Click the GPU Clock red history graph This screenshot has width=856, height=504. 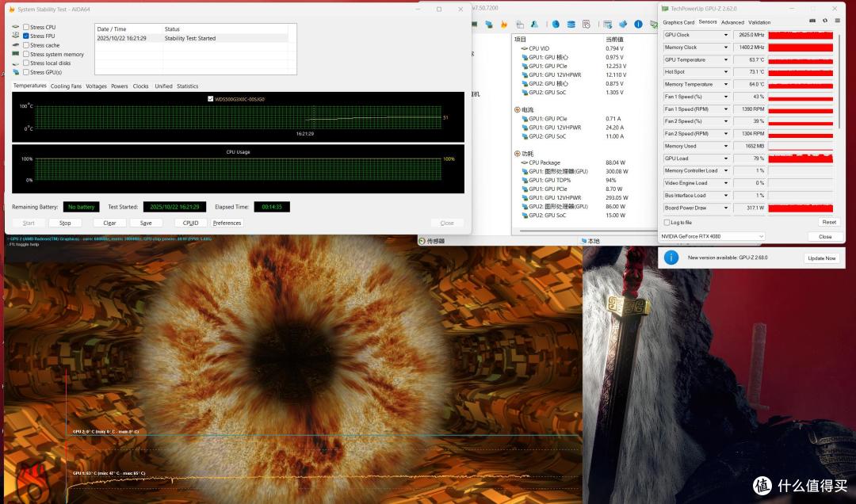801,35
